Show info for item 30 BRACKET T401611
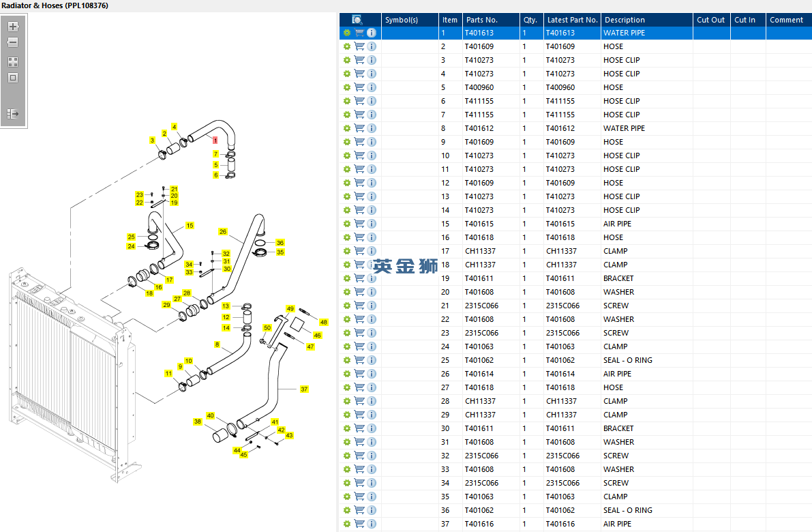The height and width of the screenshot is (532, 812). (x=372, y=428)
